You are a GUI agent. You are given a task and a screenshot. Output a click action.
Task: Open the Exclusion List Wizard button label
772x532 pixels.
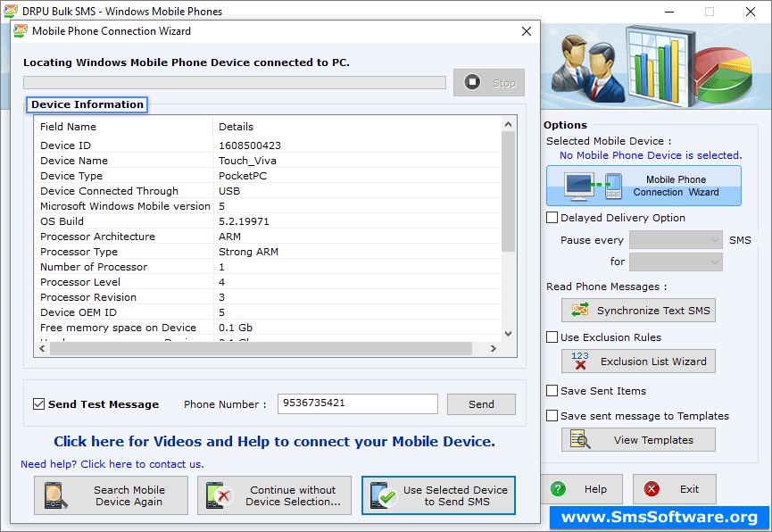click(653, 362)
